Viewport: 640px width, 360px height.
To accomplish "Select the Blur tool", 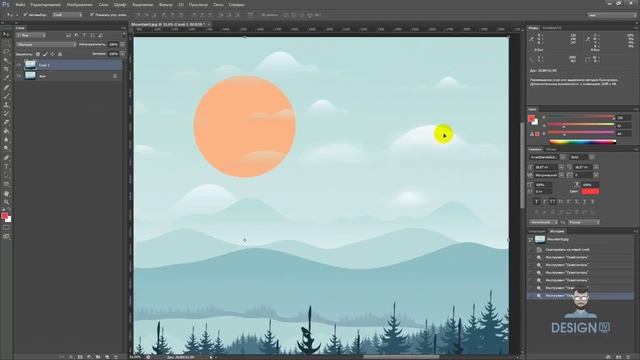I will click(x=6, y=140).
